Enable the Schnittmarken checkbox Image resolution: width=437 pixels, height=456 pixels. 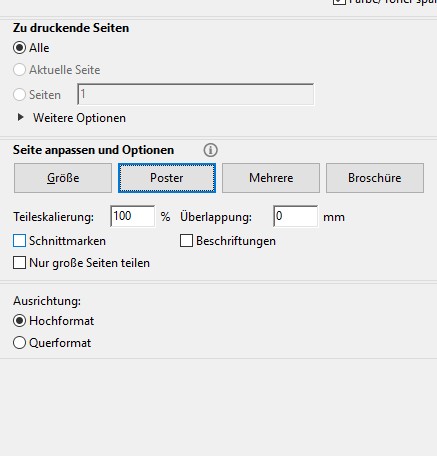(19, 241)
